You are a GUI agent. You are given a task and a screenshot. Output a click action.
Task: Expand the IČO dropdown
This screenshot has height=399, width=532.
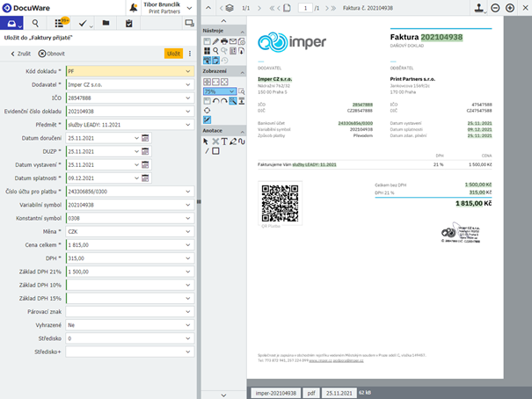188,98
